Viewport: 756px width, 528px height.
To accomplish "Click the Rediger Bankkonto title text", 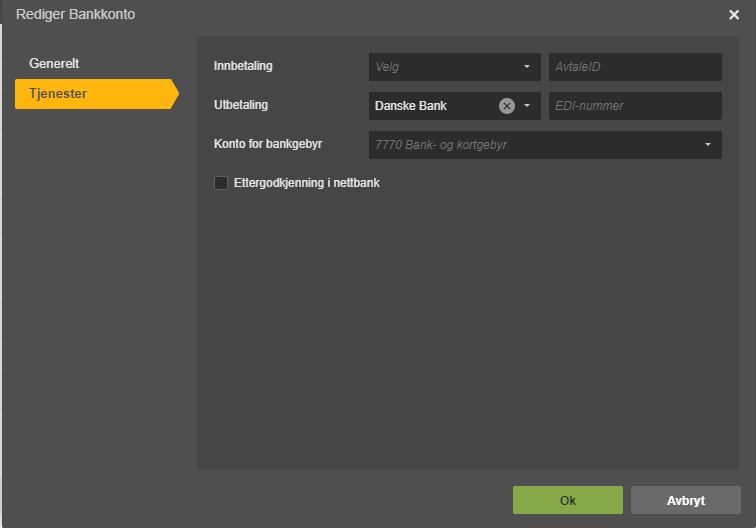I will (75, 14).
